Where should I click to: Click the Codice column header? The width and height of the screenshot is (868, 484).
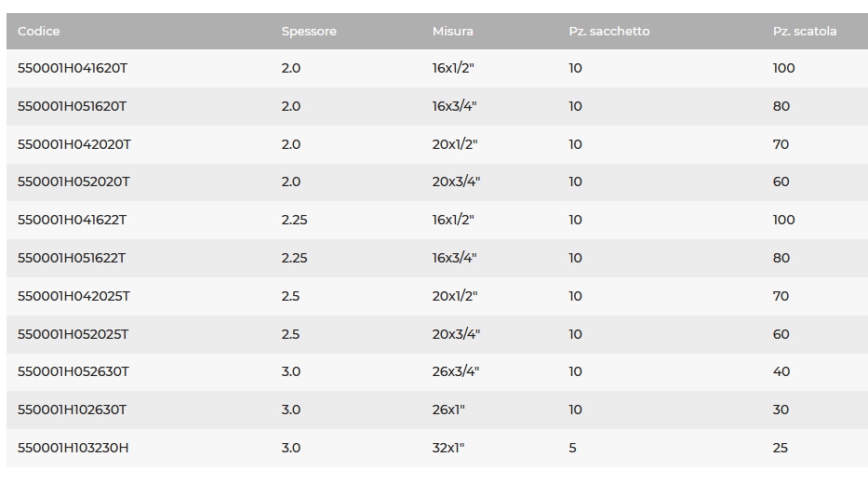tap(39, 31)
